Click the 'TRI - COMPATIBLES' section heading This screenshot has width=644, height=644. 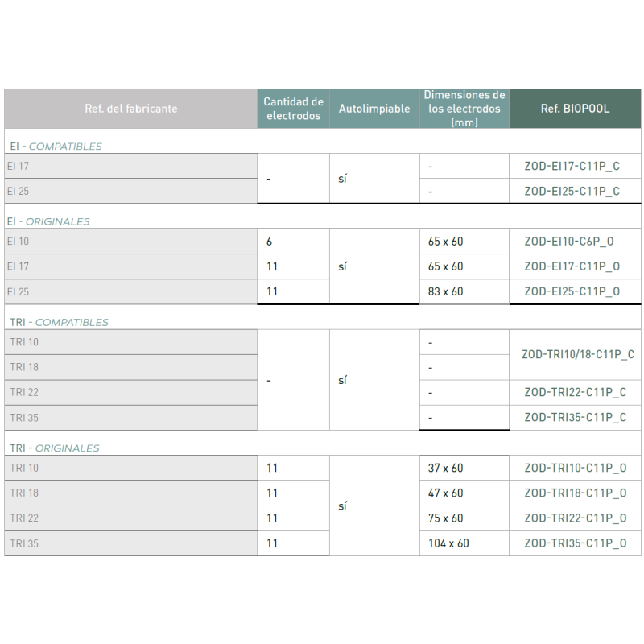tap(59, 322)
